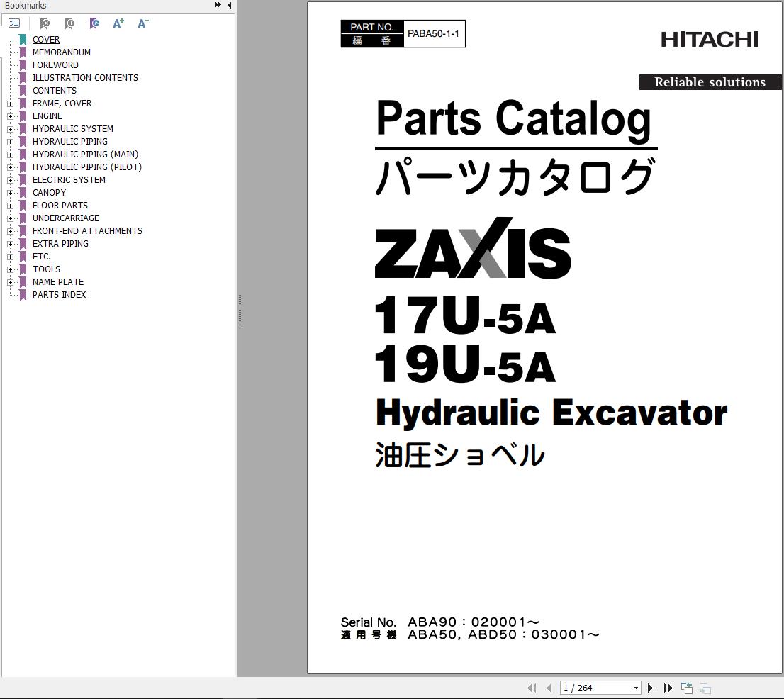Viewport: 784px width, 699px height.
Task: Expand the UNDERCARRIAGE bookmark node
Action: coord(10,218)
